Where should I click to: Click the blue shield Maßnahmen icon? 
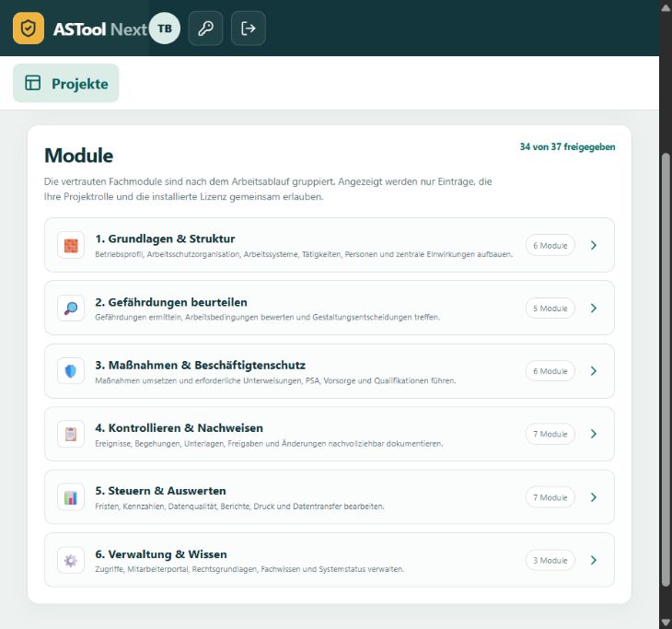click(71, 371)
